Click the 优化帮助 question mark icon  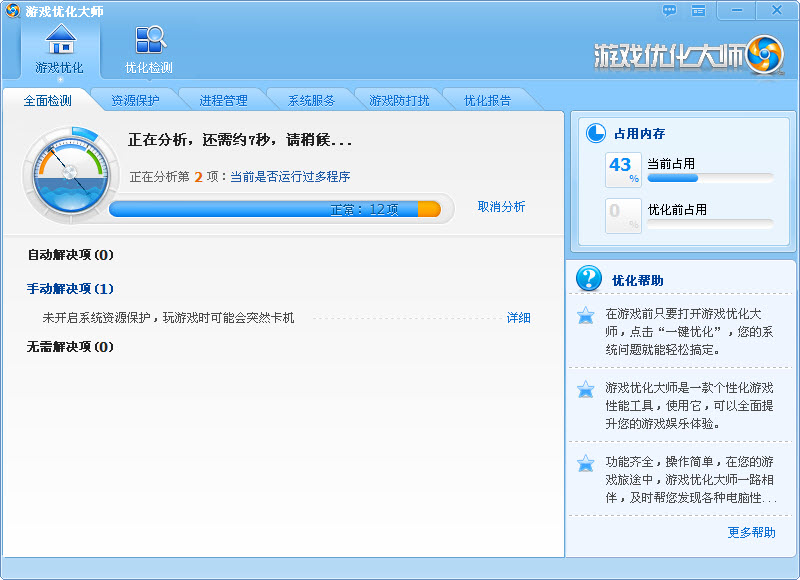(589, 278)
